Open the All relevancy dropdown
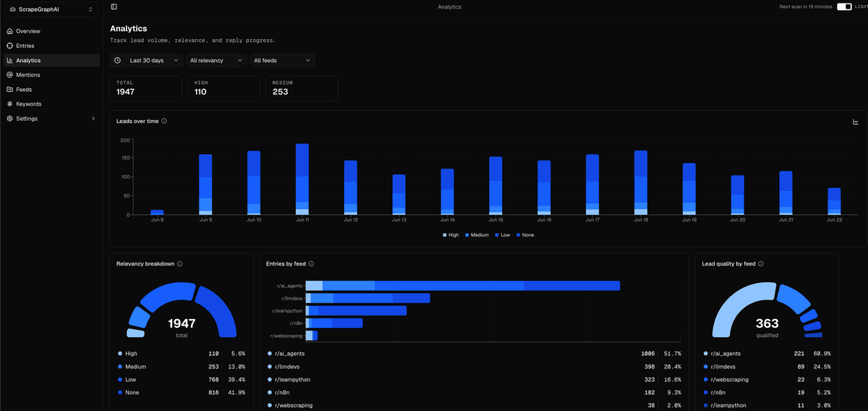The height and width of the screenshot is (411, 868). pos(216,61)
